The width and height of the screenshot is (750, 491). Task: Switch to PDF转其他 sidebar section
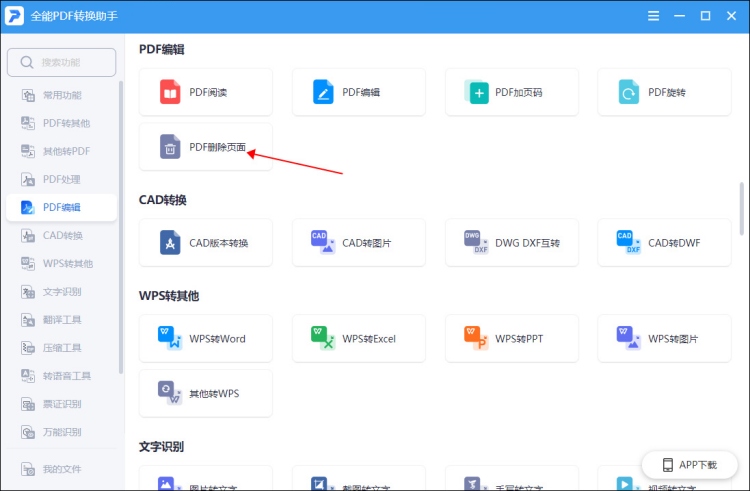coord(61,123)
